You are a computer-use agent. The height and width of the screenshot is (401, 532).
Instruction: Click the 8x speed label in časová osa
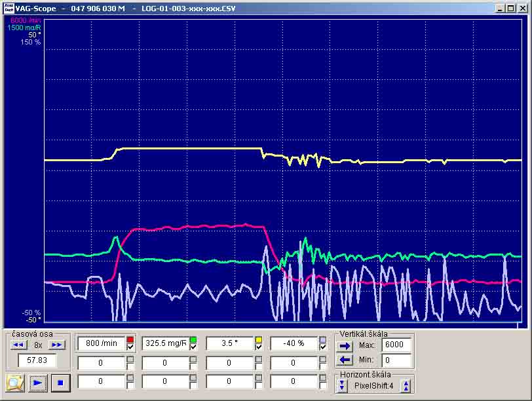click(x=38, y=345)
